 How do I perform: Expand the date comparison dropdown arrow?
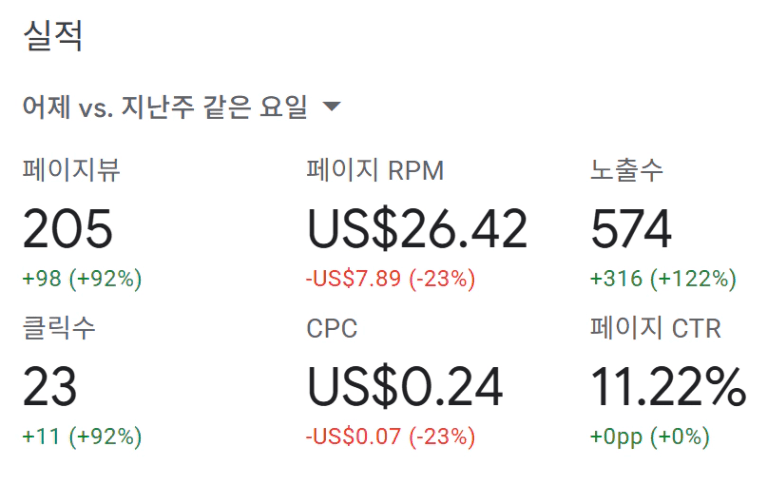pyautogui.click(x=332, y=108)
